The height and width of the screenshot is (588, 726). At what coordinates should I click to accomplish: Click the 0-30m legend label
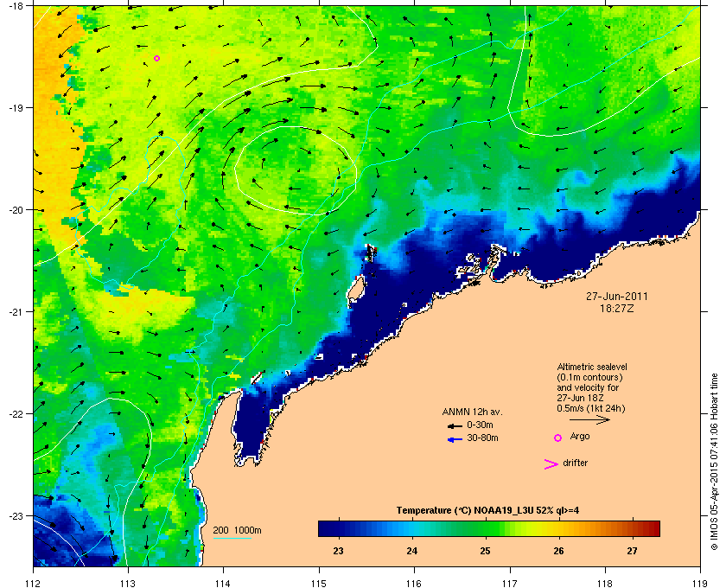pyautogui.click(x=481, y=425)
